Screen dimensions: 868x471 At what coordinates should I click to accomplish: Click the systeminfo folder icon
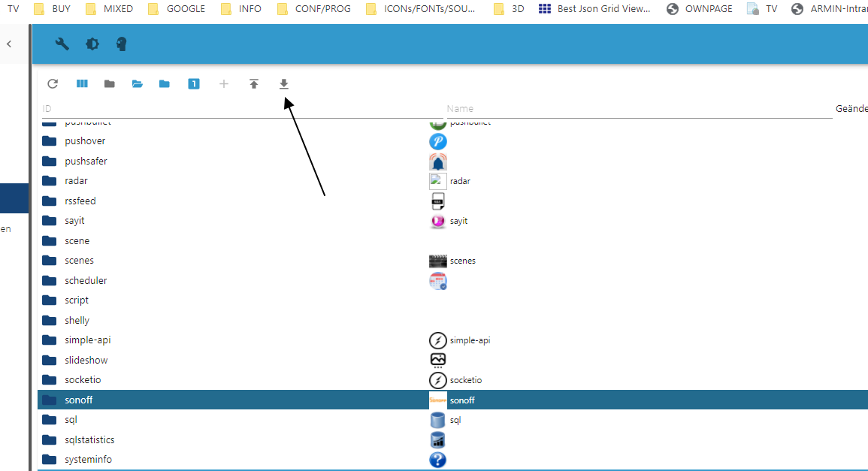pos(50,460)
